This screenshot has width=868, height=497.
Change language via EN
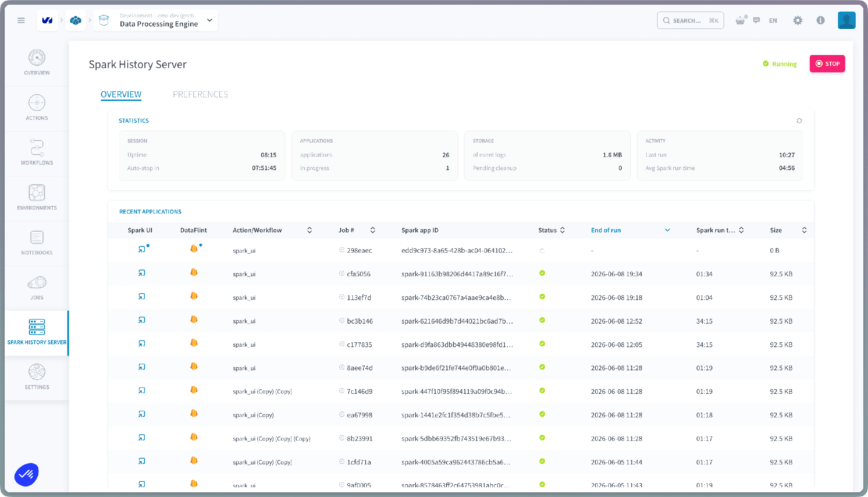coord(773,21)
